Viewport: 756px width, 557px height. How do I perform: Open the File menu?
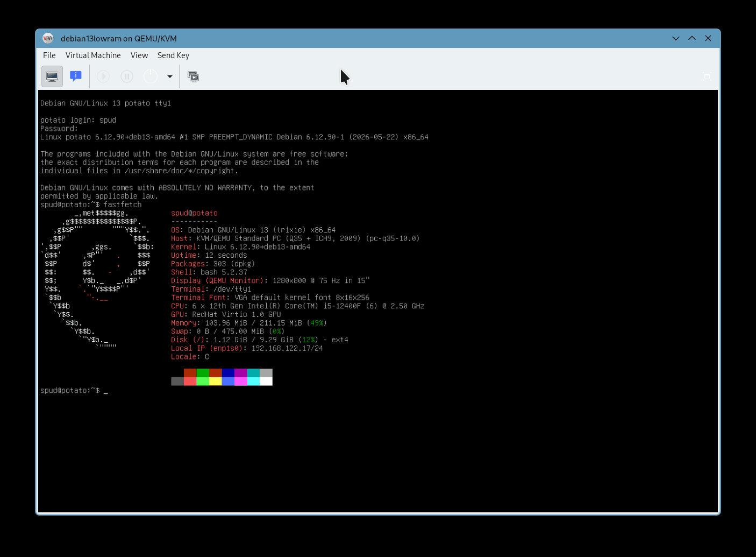point(49,55)
